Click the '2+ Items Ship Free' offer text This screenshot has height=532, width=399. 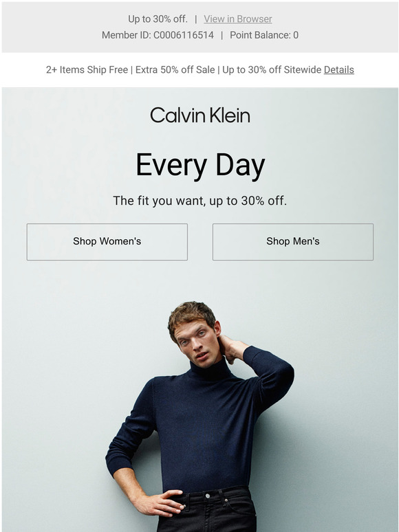(87, 69)
